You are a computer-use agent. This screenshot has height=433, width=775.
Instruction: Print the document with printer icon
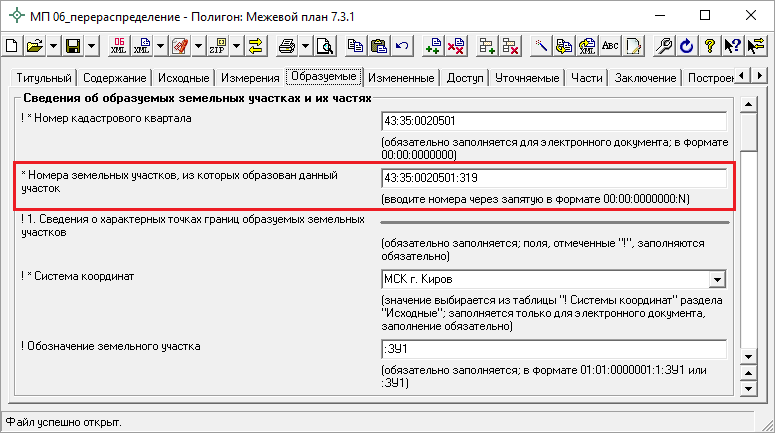point(287,46)
